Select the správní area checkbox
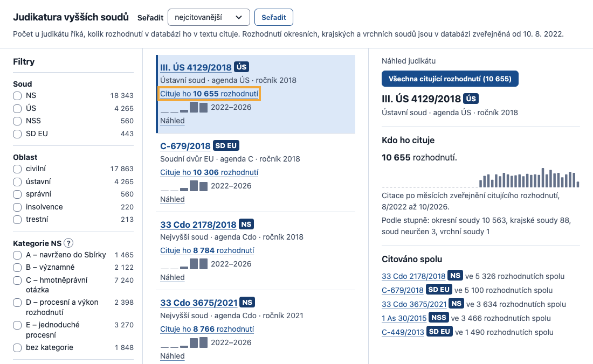 (17, 194)
